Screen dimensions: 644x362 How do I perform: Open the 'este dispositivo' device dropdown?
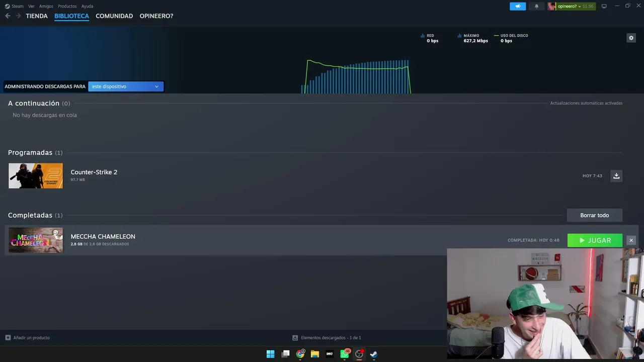(x=126, y=86)
